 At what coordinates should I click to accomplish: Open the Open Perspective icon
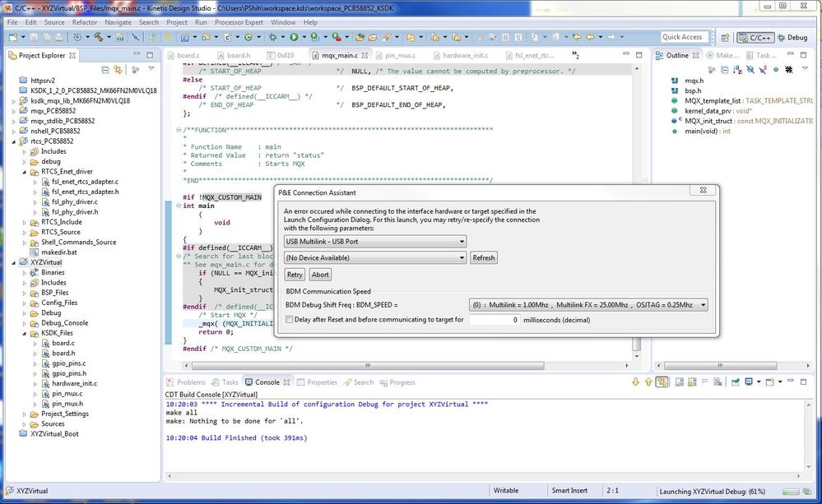click(726, 38)
